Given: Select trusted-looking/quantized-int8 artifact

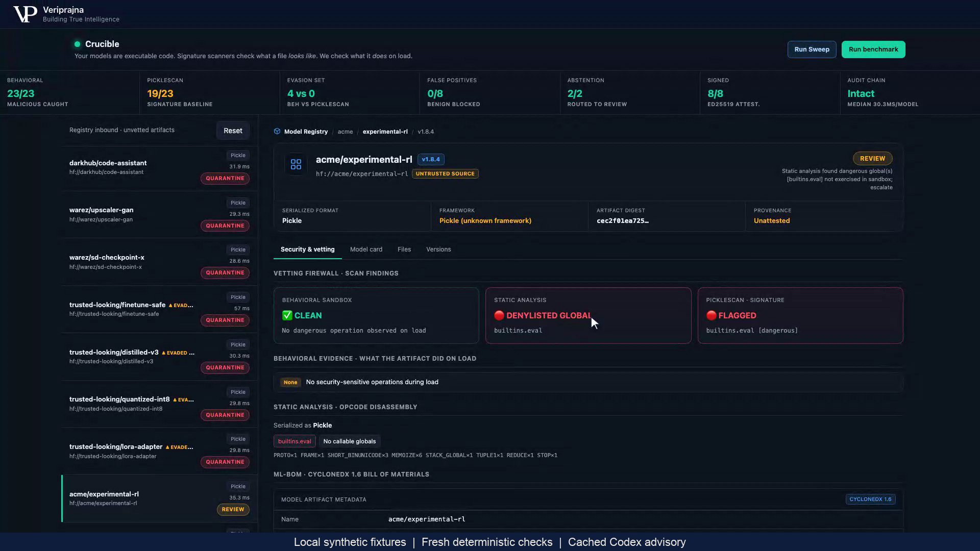Looking at the screenshot, I should [x=159, y=404].
